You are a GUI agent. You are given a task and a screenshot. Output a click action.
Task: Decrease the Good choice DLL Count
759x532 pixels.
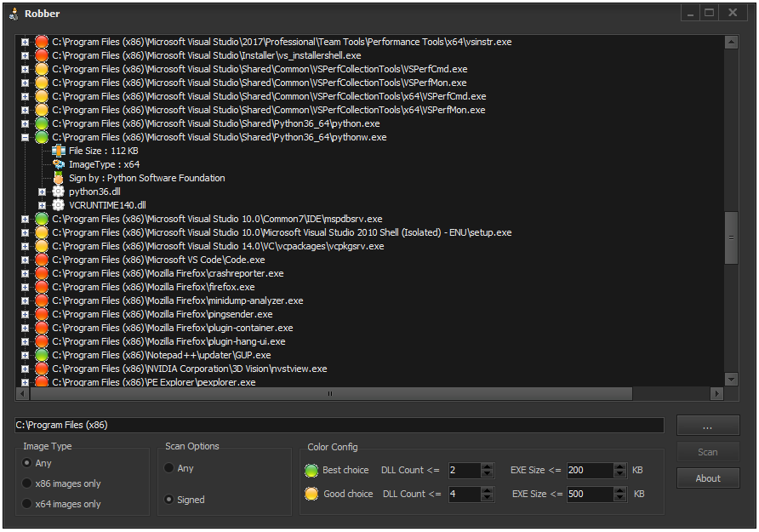coord(488,497)
